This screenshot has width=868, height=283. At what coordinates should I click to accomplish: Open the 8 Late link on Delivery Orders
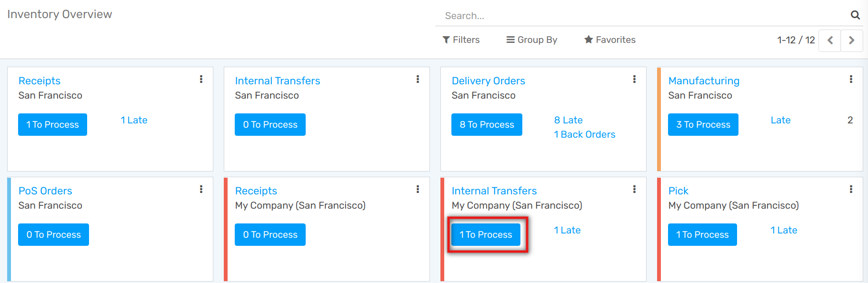568,120
